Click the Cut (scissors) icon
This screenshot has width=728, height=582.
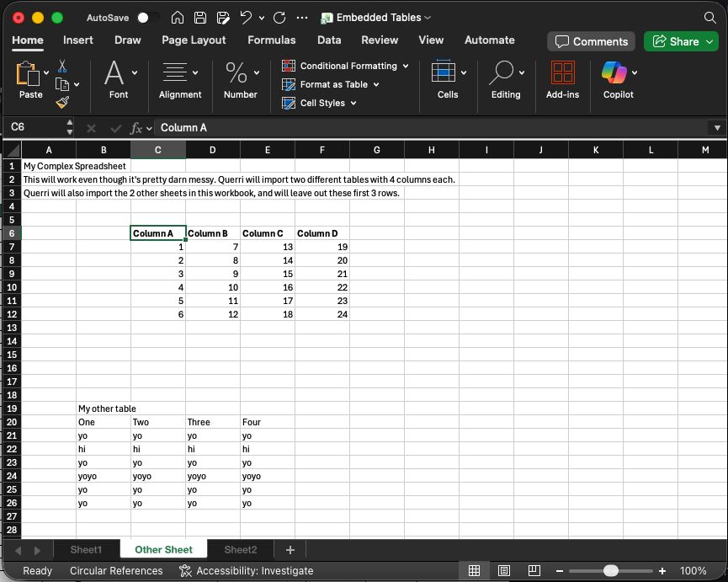coord(61,66)
